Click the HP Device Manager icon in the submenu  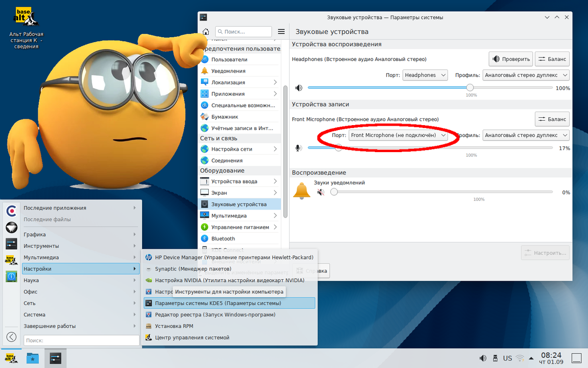(x=149, y=257)
